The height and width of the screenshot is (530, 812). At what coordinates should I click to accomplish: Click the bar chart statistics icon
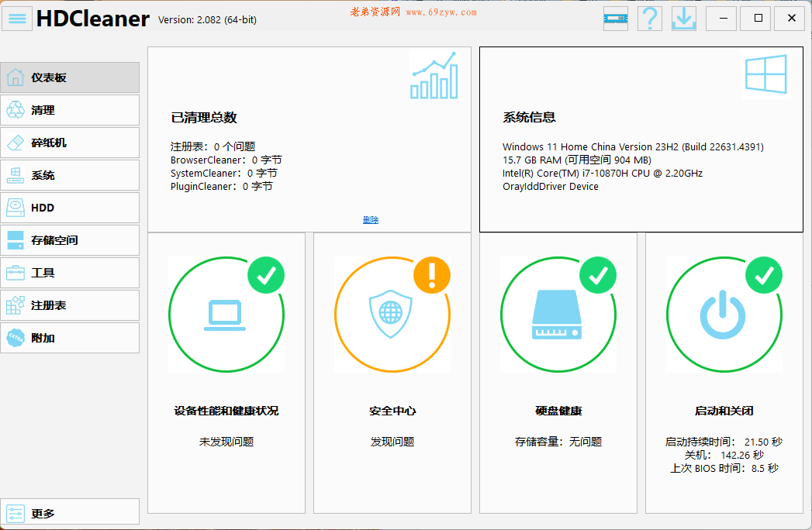(x=434, y=75)
